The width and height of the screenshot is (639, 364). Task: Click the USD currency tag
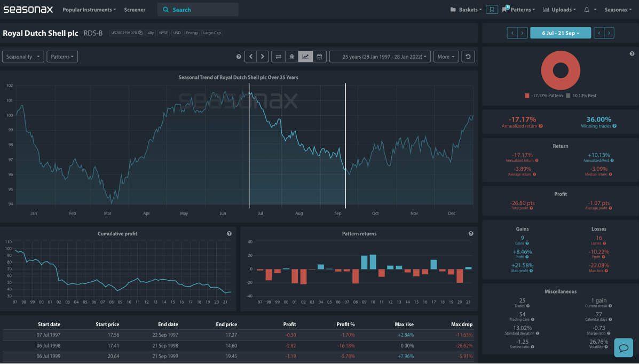tap(177, 33)
